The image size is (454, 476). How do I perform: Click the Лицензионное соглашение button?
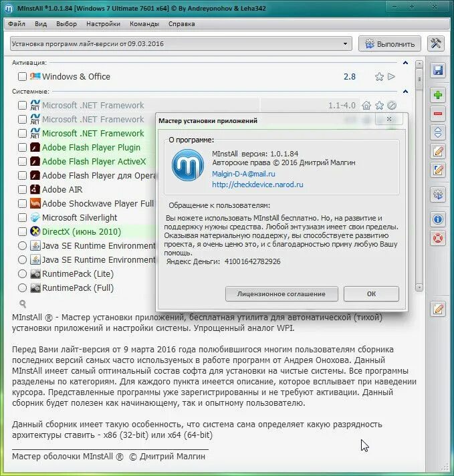281,294
